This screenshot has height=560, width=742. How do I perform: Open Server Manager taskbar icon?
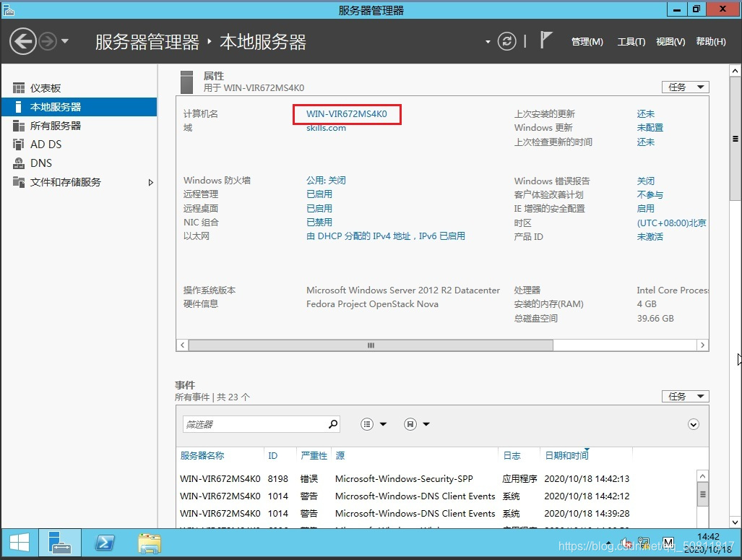pos(60,543)
